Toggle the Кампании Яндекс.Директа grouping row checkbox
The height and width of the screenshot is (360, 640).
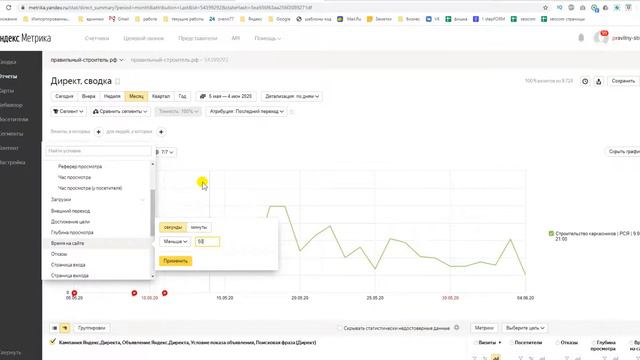53,342
